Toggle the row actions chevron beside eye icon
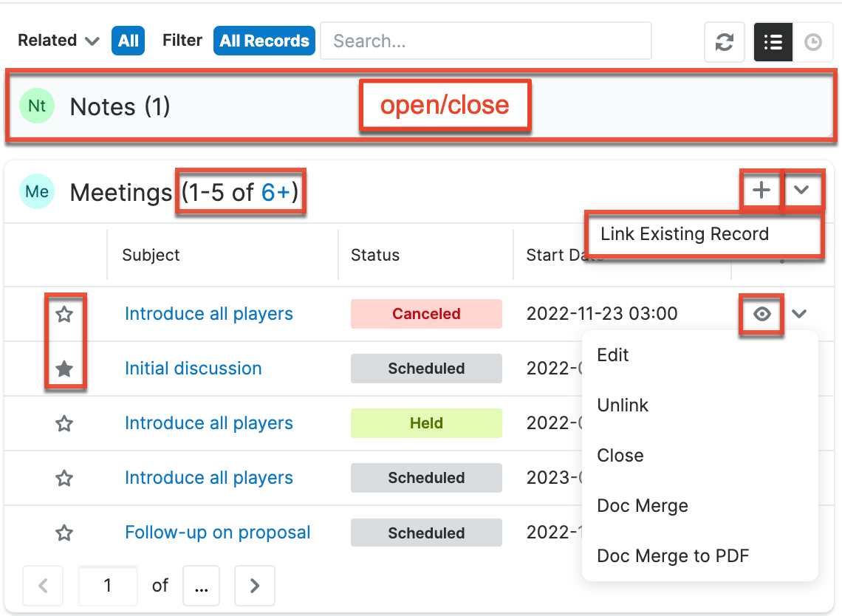This screenshot has width=842, height=616. click(x=798, y=315)
